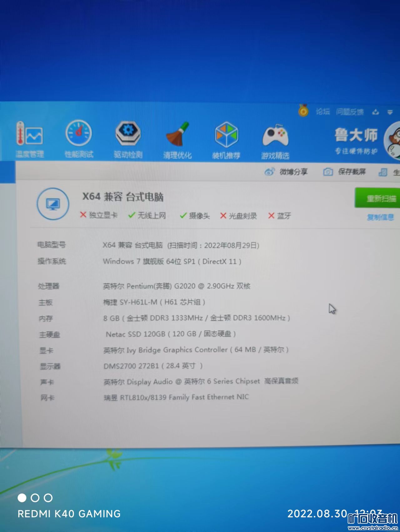Screen dimensions: 400x532
Task: Click the Windows 7 旗舰版 64位 SP1 value
Action: click(x=172, y=261)
